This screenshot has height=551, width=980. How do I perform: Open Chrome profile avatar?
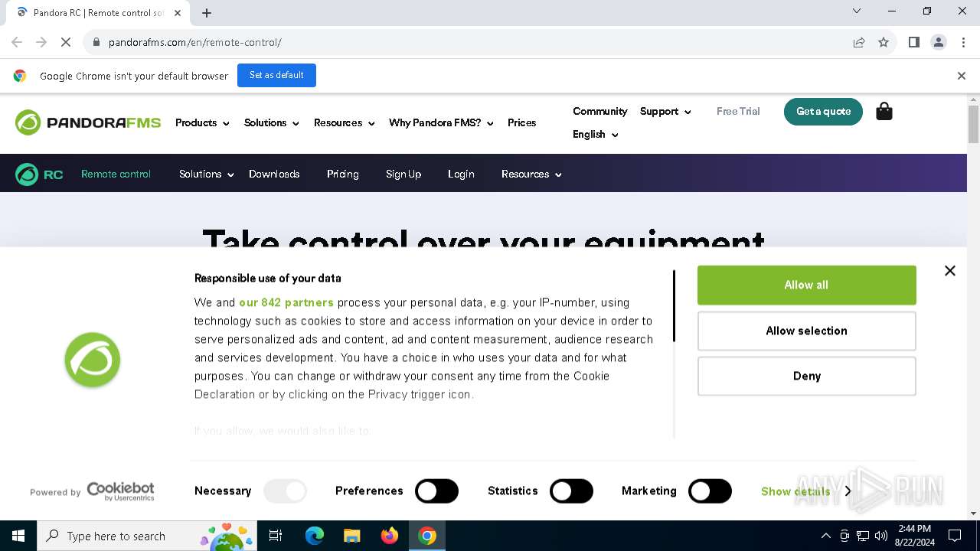(938, 42)
